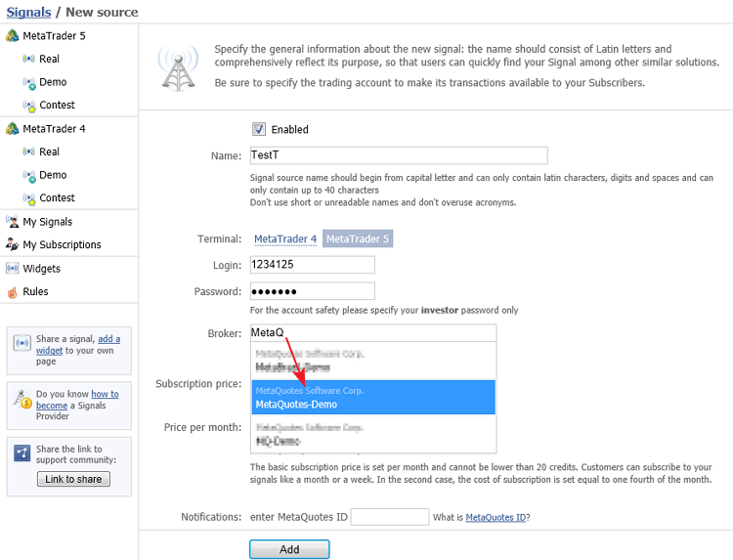Select the last blurred broker suggestion

[373, 434]
